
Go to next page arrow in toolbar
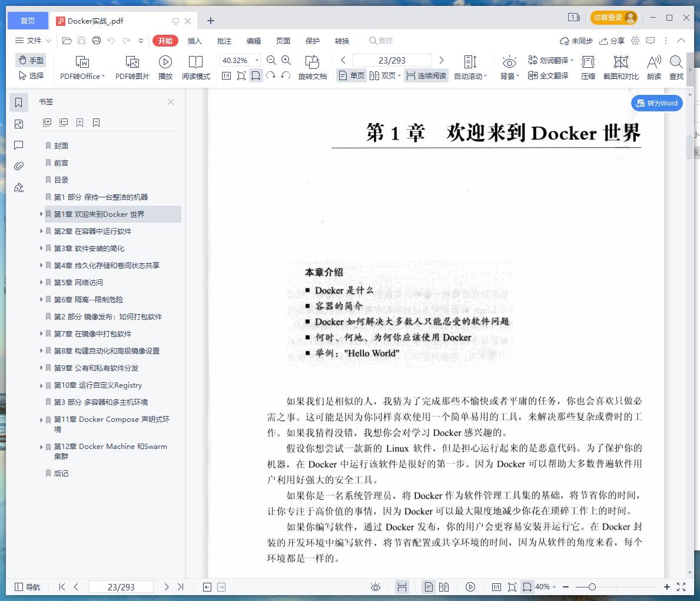[442, 60]
